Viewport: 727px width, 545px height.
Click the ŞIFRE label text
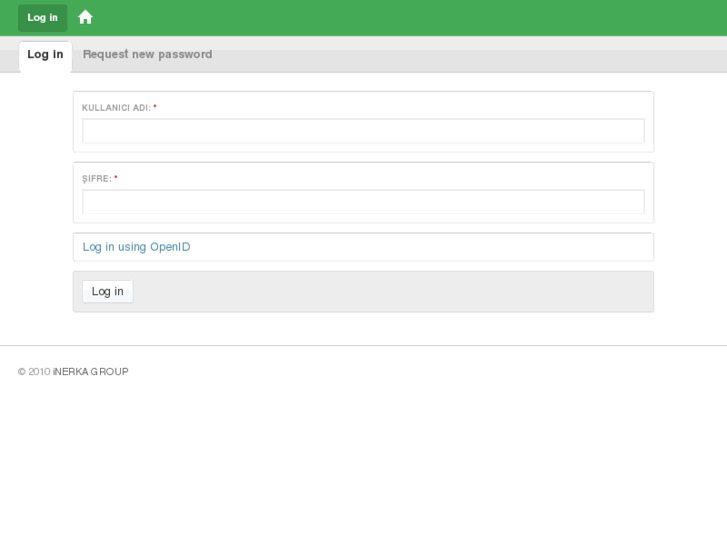coord(97,179)
